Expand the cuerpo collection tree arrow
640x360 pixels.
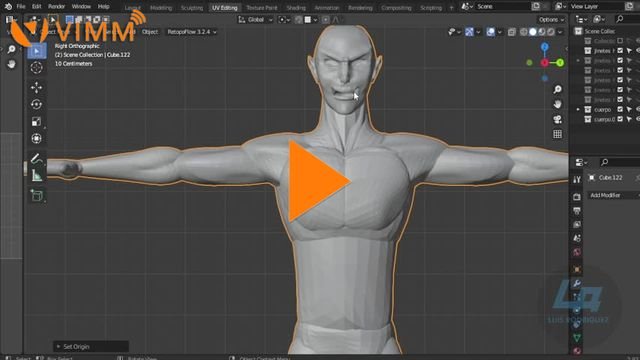(x=578, y=109)
